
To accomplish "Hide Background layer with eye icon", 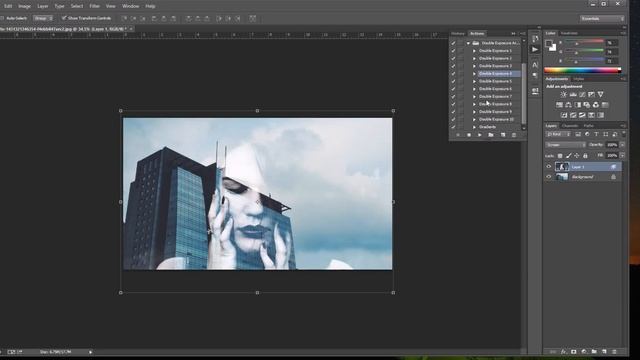I will (549, 177).
